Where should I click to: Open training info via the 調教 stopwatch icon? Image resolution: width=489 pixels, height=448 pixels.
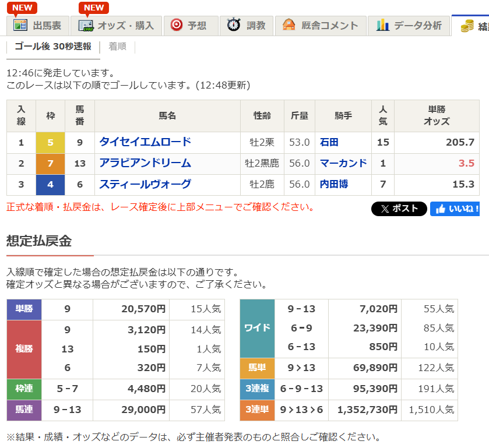(232, 25)
